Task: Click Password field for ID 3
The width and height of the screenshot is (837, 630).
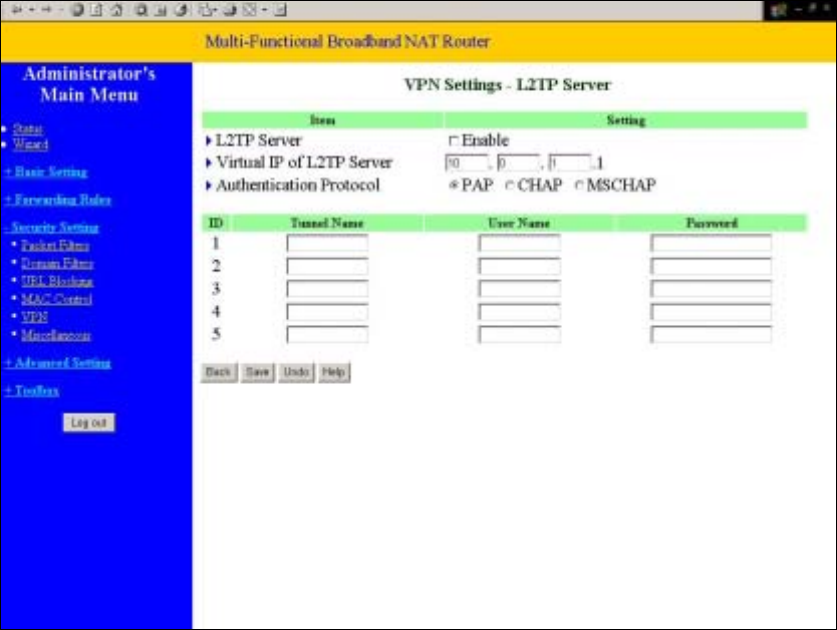Action: [x=711, y=289]
